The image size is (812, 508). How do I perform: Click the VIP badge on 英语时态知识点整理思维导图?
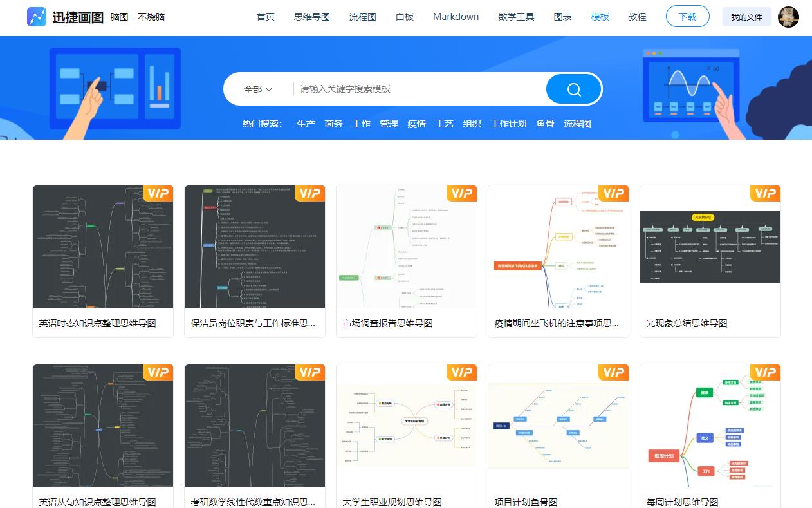tap(158, 193)
